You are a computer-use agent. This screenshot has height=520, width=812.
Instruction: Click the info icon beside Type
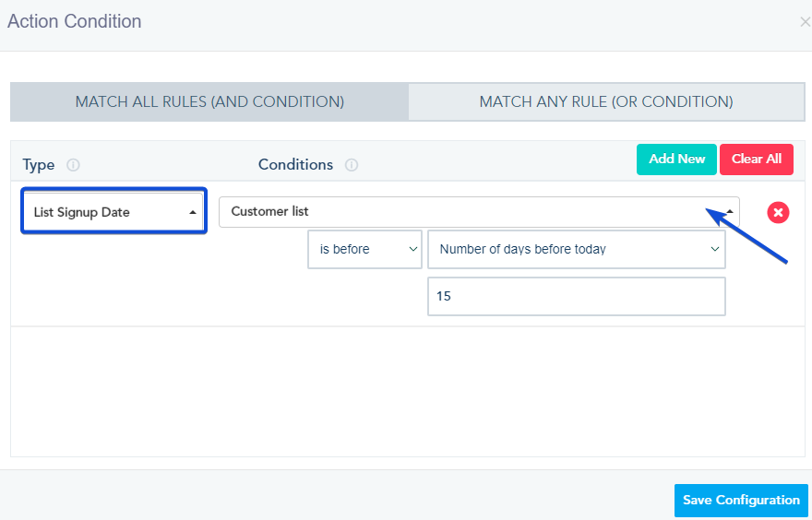click(x=74, y=165)
